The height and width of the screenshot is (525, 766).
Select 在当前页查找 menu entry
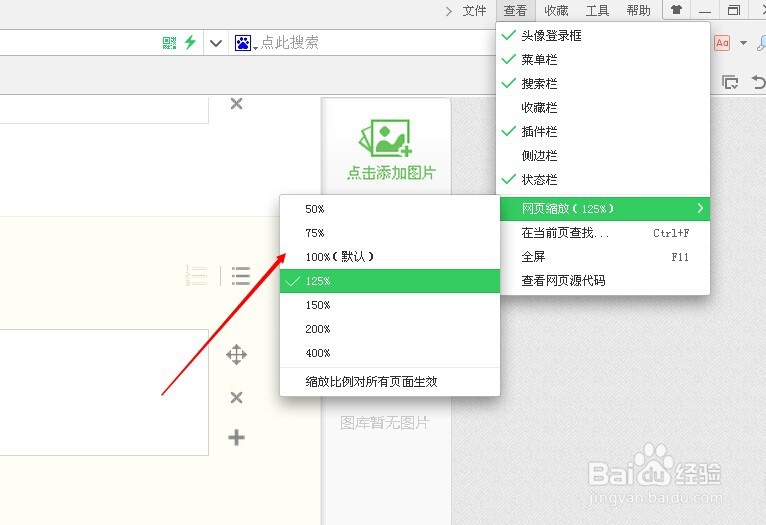605,233
